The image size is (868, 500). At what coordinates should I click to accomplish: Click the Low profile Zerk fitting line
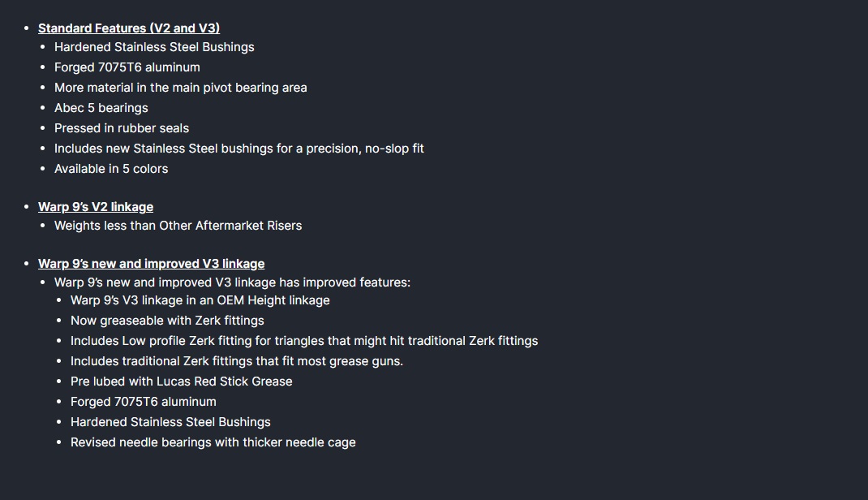[x=304, y=341]
